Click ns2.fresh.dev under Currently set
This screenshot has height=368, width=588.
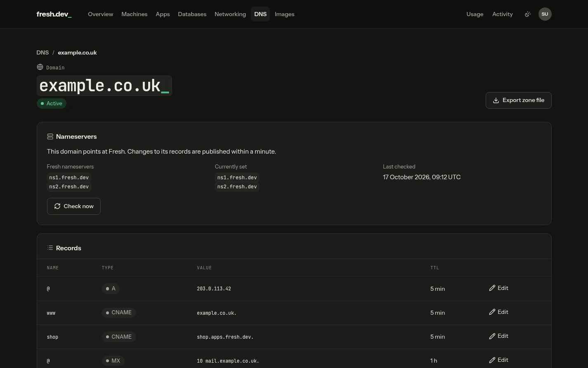coord(237,187)
